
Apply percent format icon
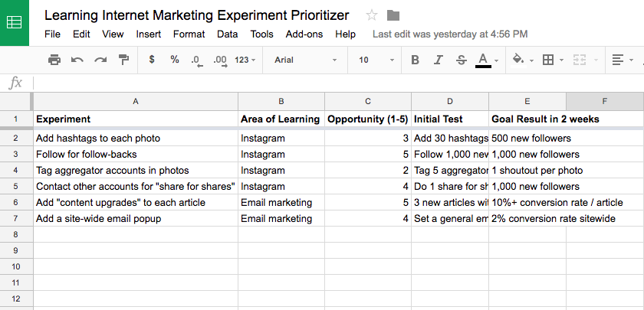coord(175,60)
